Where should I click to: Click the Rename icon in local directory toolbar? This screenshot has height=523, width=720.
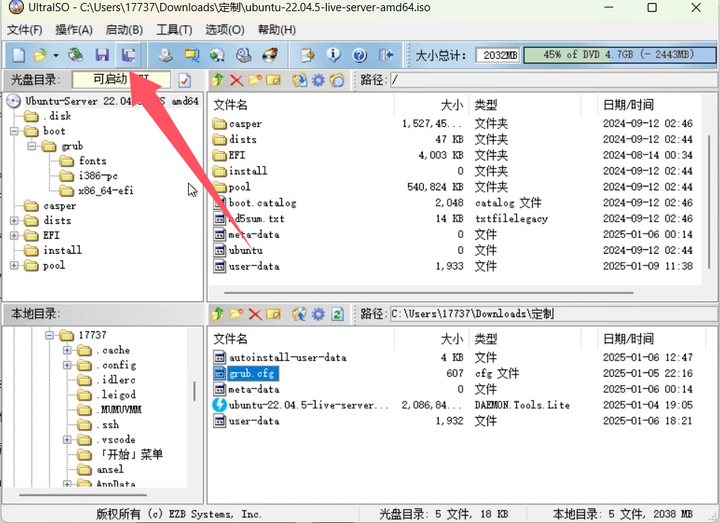(274, 314)
